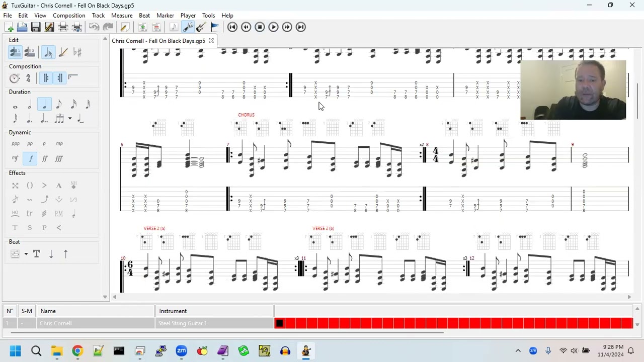Open the Player menu
The width and height of the screenshot is (644, 362).
pyautogui.click(x=188, y=16)
